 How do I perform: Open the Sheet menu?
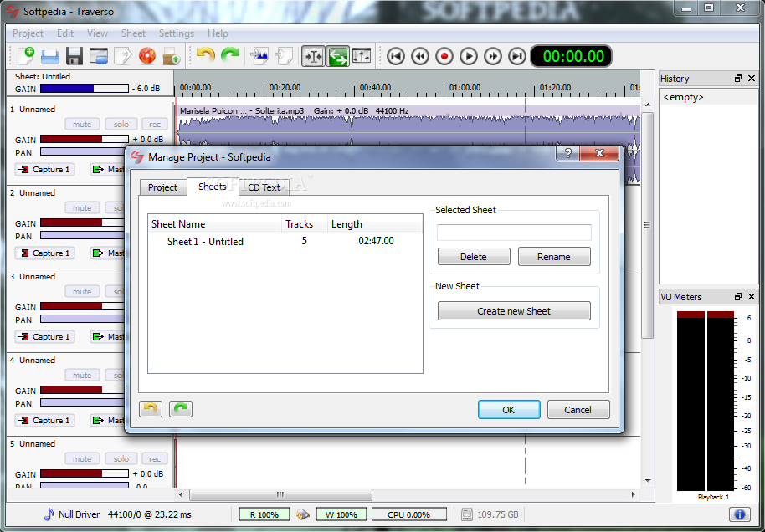[x=133, y=33]
